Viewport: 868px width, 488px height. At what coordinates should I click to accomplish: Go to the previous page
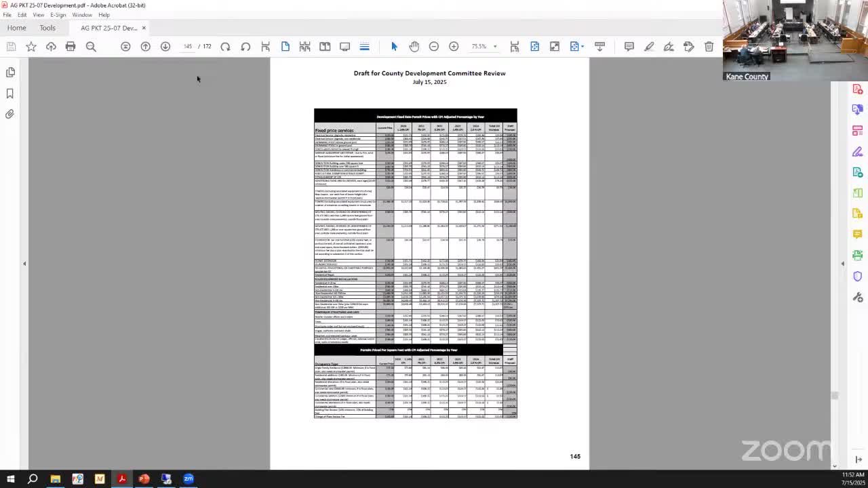point(145,46)
